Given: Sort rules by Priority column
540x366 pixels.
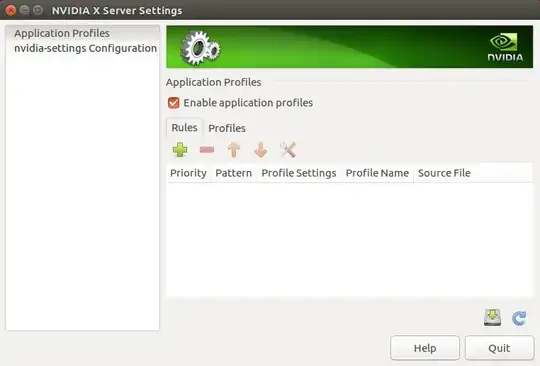Looking at the screenshot, I should pos(188,173).
